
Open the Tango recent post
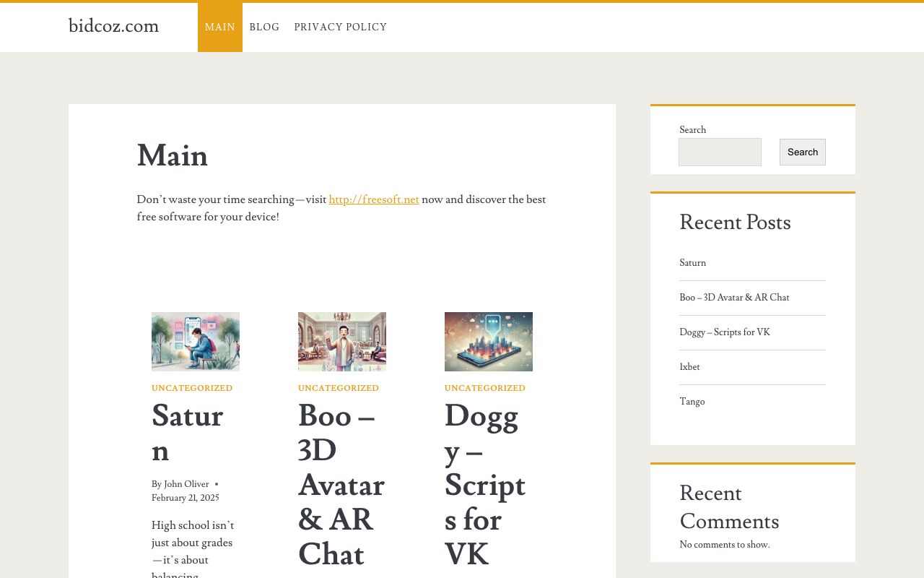pos(692,402)
